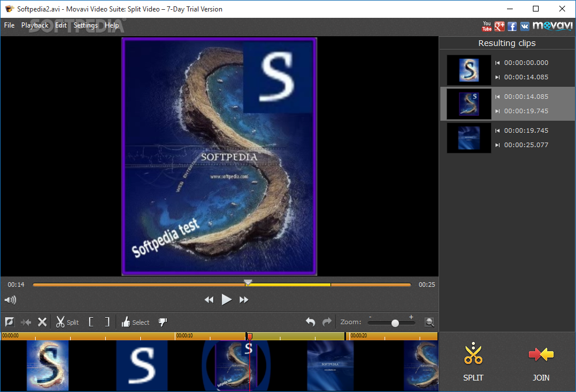Click the Select thumbs-up button

pyautogui.click(x=136, y=322)
